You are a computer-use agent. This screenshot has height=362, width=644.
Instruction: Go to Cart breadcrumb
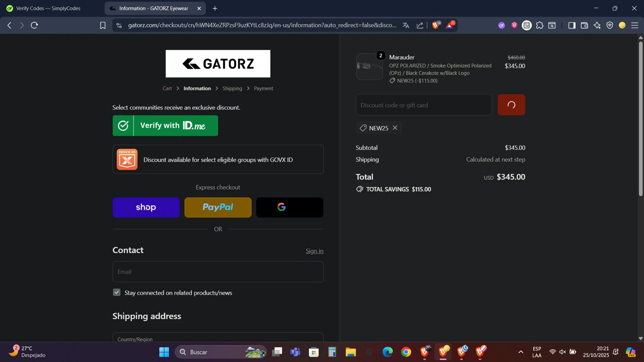167,88
